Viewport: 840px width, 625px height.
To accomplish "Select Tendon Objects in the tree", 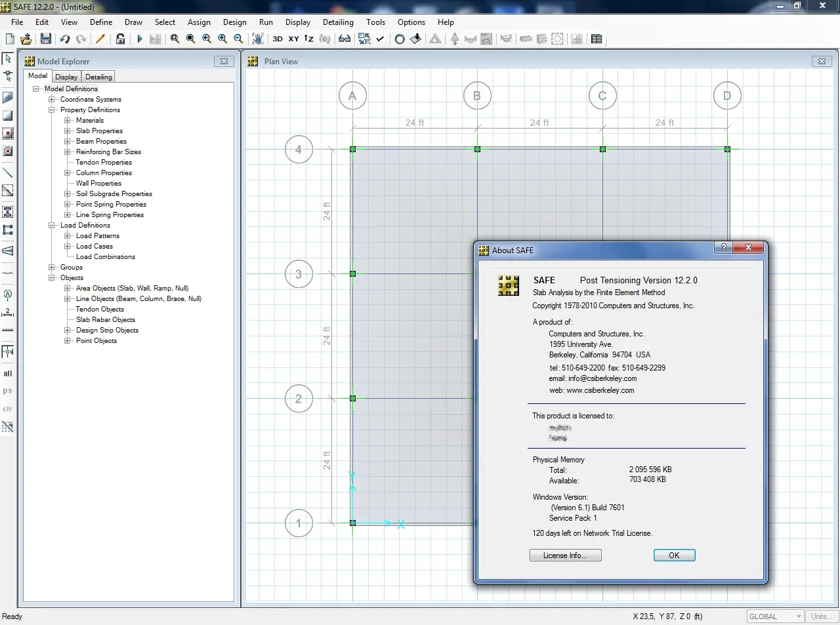I will tap(100, 309).
